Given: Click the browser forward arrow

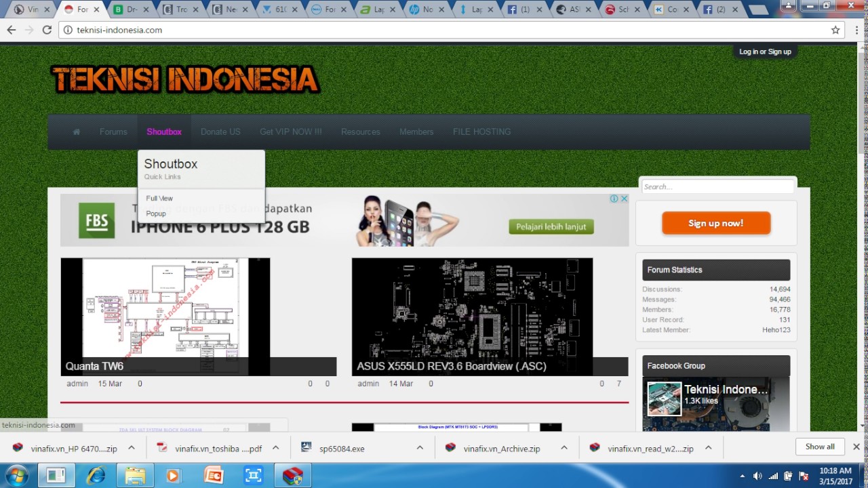Looking at the screenshot, I should point(29,30).
